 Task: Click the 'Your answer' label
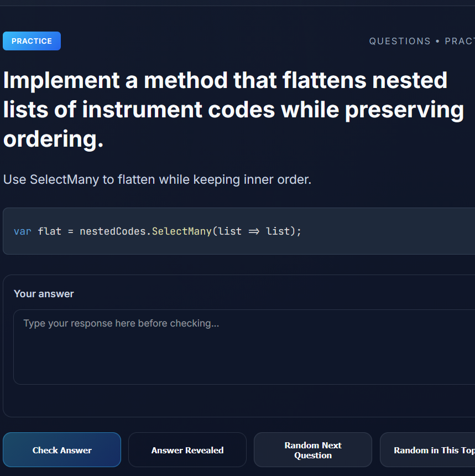pos(44,294)
